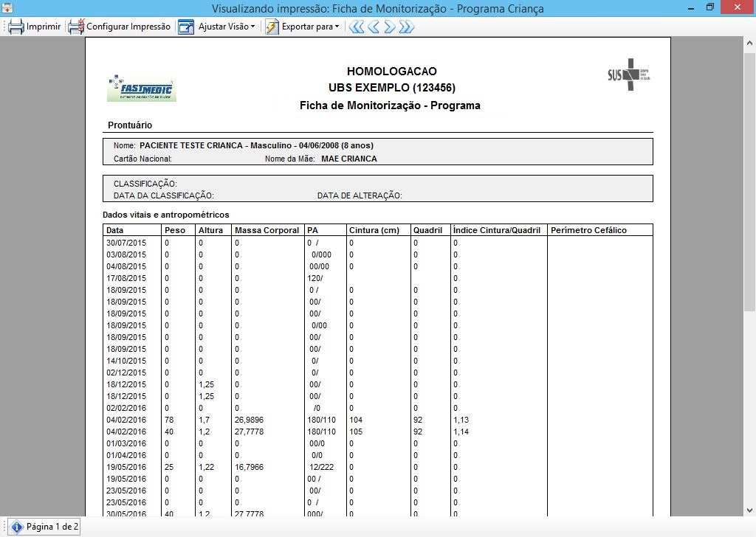
Task: Click the PA value 12/222
Action: pyautogui.click(x=322, y=467)
